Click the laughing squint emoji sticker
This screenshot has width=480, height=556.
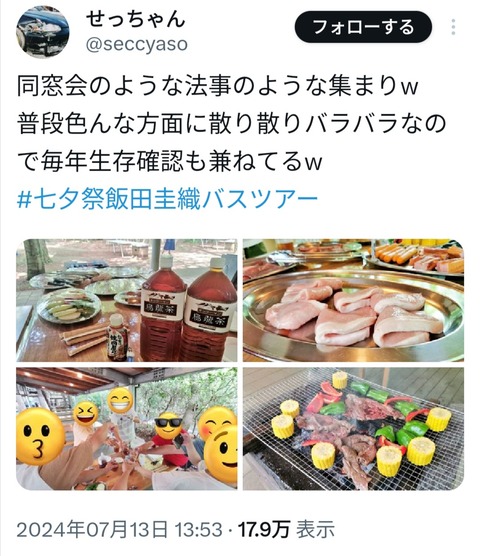coord(86,414)
